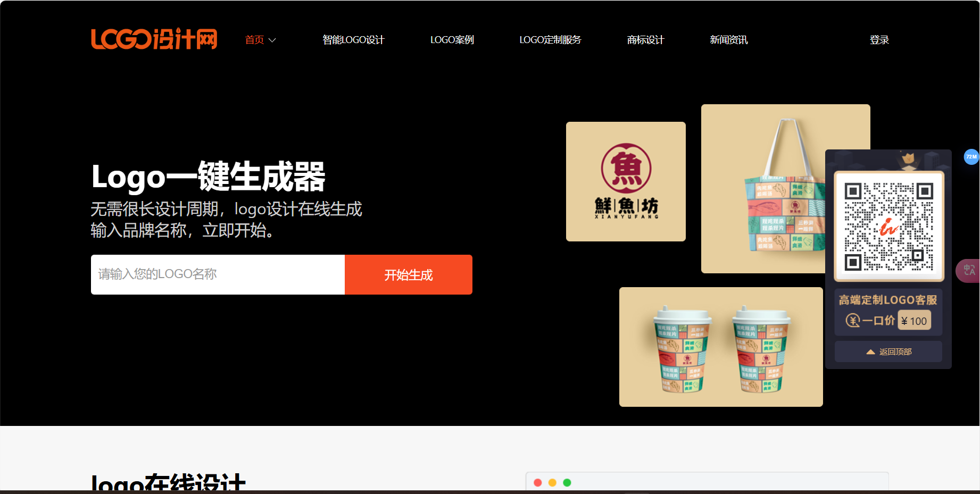
Task: Open the 商标设计 menu item
Action: tap(645, 39)
